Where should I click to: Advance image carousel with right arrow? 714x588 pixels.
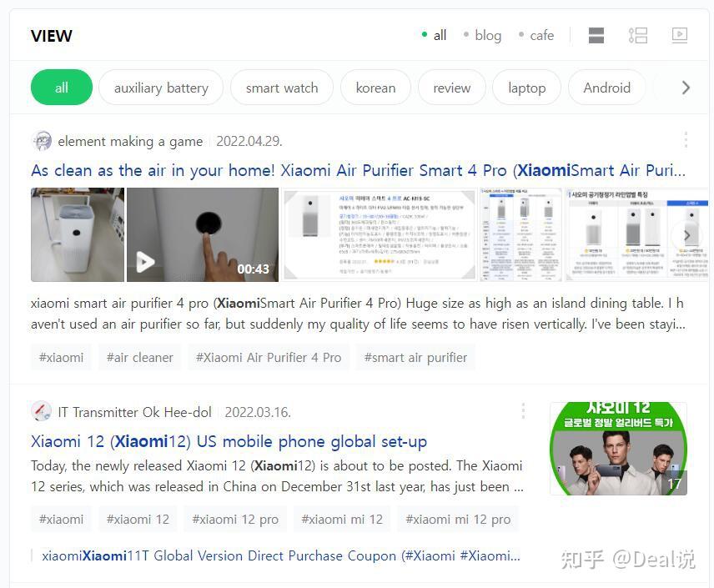pos(686,235)
